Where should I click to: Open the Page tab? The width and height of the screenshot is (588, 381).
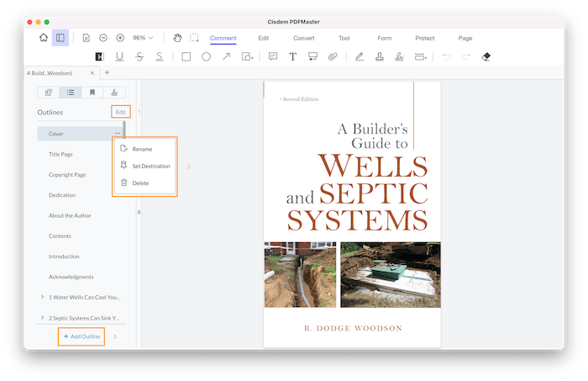pos(465,39)
